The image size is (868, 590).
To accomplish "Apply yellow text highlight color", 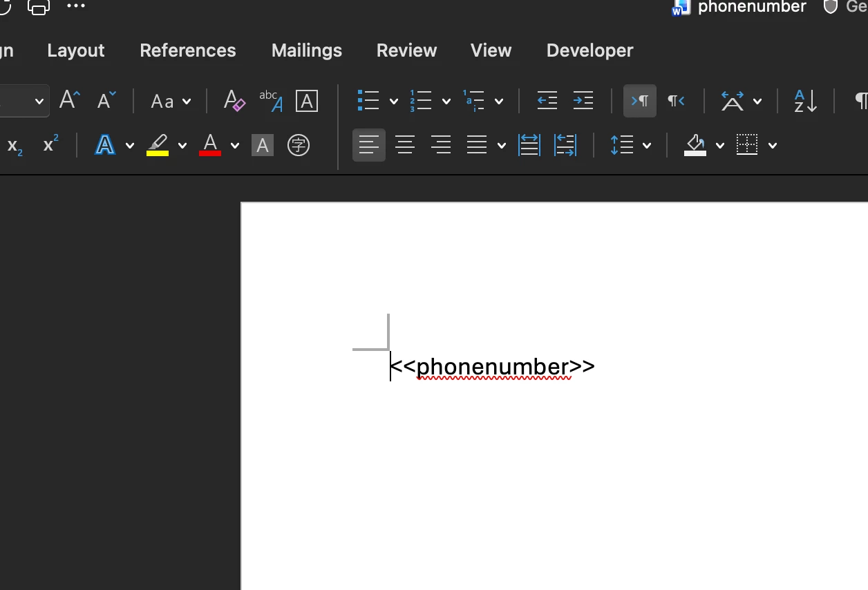I will [x=158, y=145].
